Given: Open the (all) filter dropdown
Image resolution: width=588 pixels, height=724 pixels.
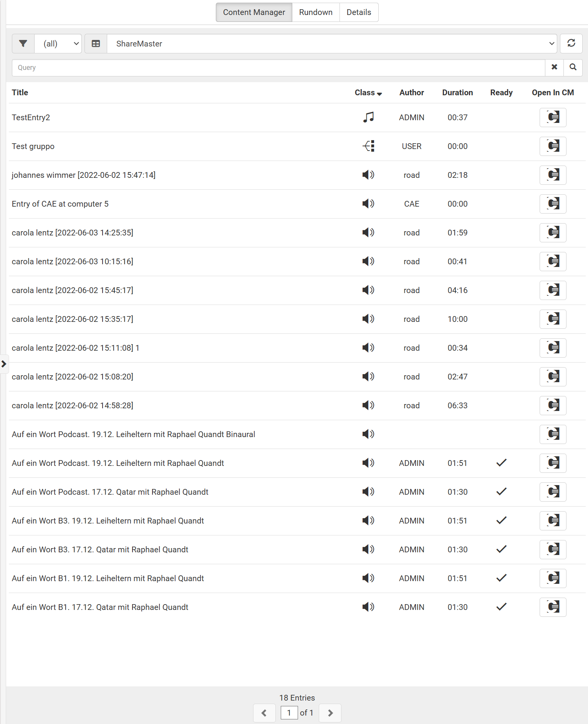Looking at the screenshot, I should 58,44.
